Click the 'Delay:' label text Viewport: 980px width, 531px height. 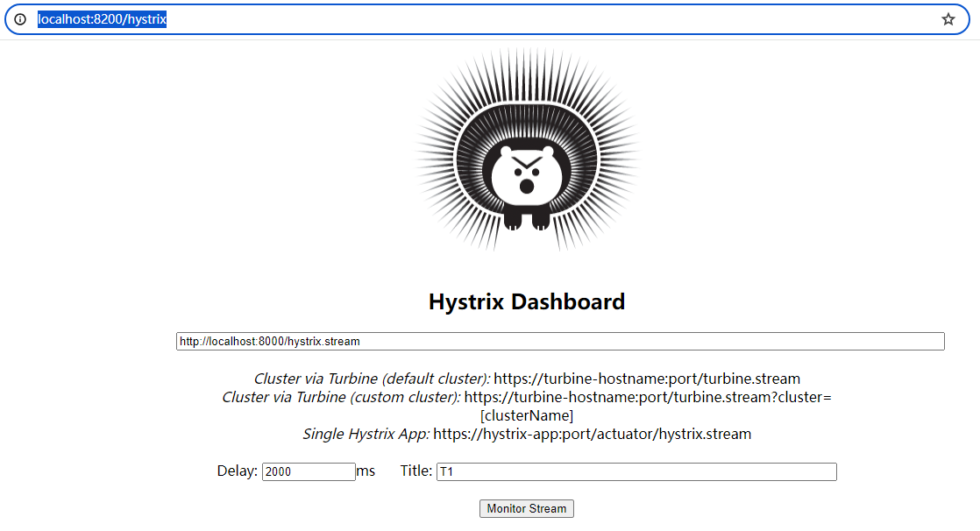pyautogui.click(x=237, y=471)
